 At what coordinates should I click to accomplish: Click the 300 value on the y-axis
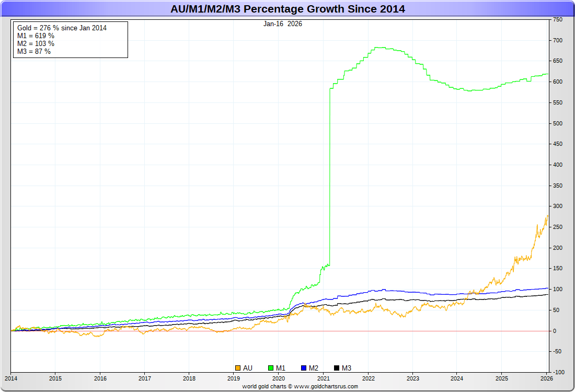coord(557,206)
